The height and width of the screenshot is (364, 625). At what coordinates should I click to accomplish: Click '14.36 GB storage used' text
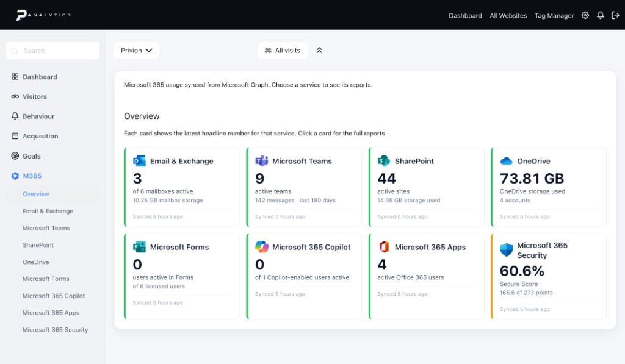point(408,201)
